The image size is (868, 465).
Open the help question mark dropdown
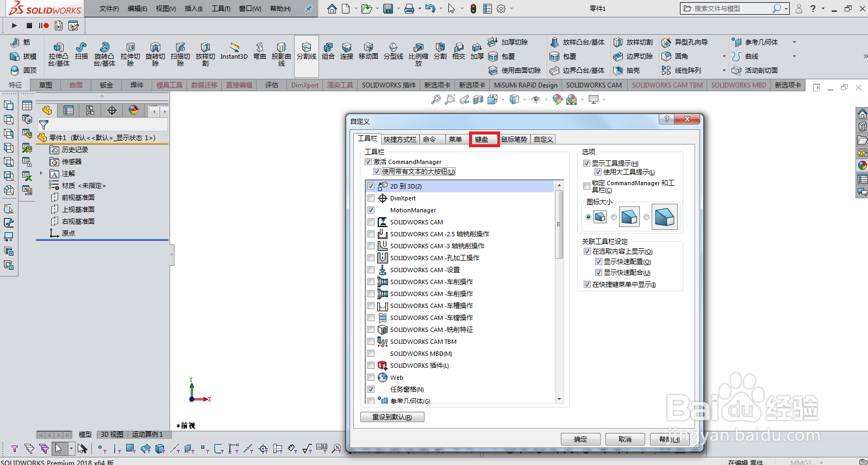[823, 9]
